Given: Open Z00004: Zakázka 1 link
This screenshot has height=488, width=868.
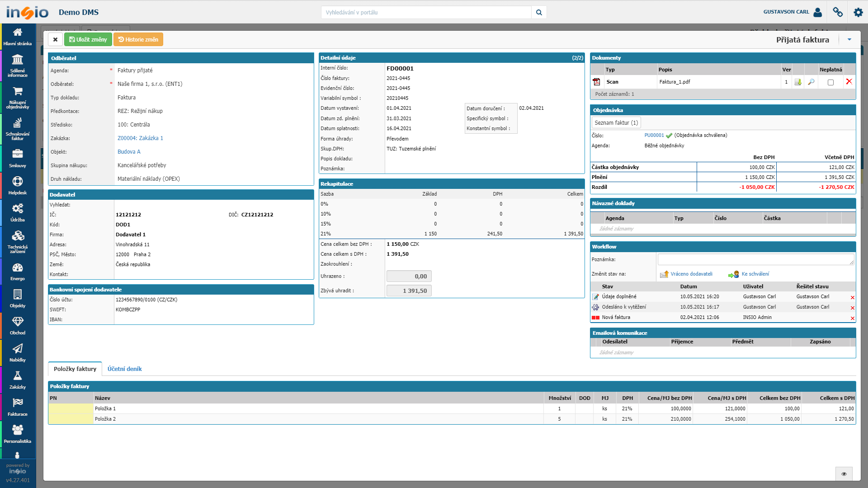Looking at the screenshot, I should [x=140, y=138].
